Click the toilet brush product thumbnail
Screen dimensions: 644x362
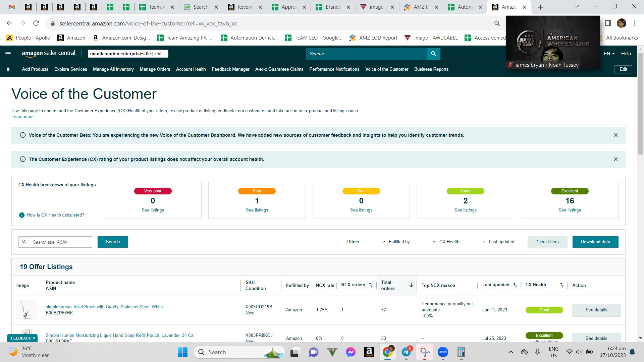(26, 310)
